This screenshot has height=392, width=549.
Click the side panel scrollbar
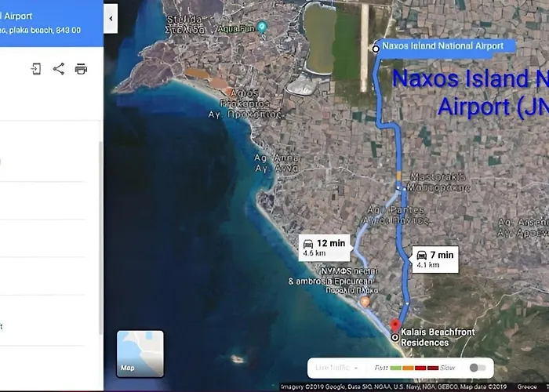pos(100,235)
